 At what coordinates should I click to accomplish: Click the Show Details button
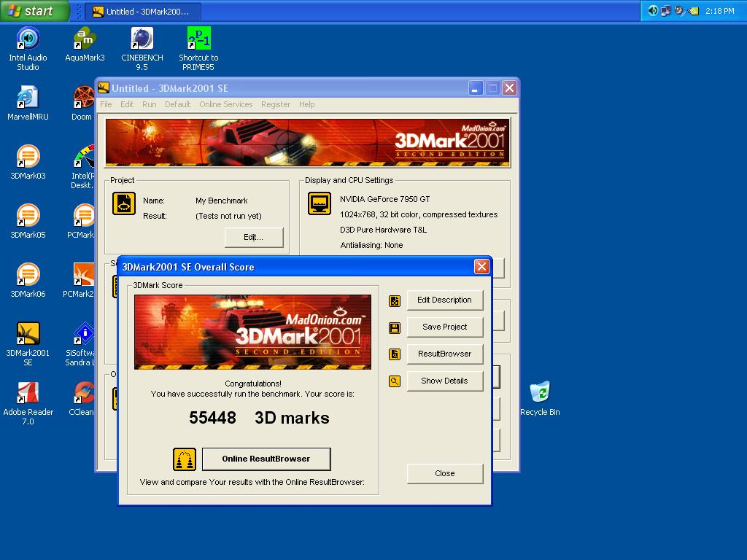point(444,381)
